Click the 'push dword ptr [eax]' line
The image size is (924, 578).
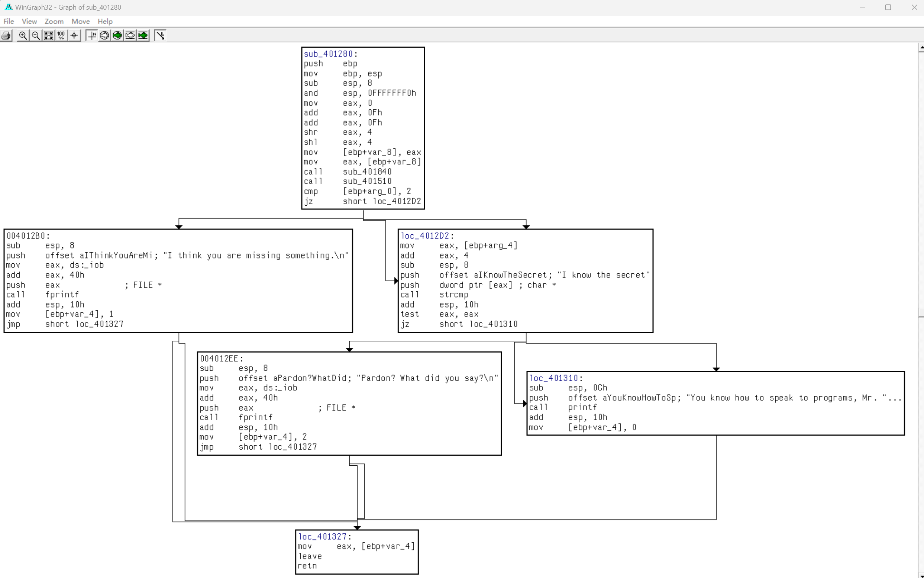point(478,285)
